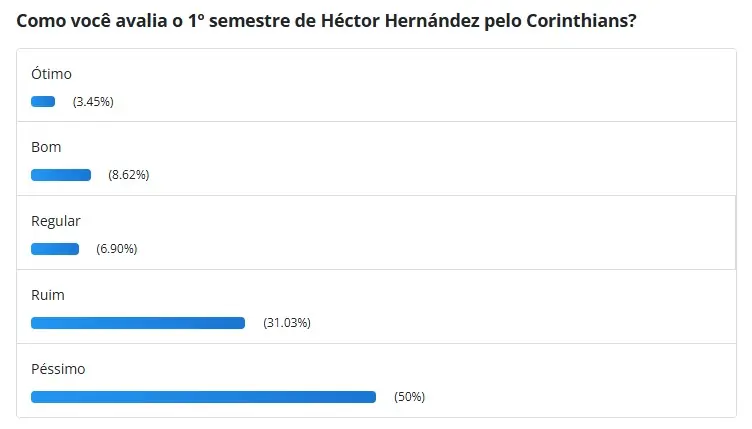Screen dimensions: 752x429
Task: Click the Bom result bar
Action: pyautogui.click(x=61, y=175)
